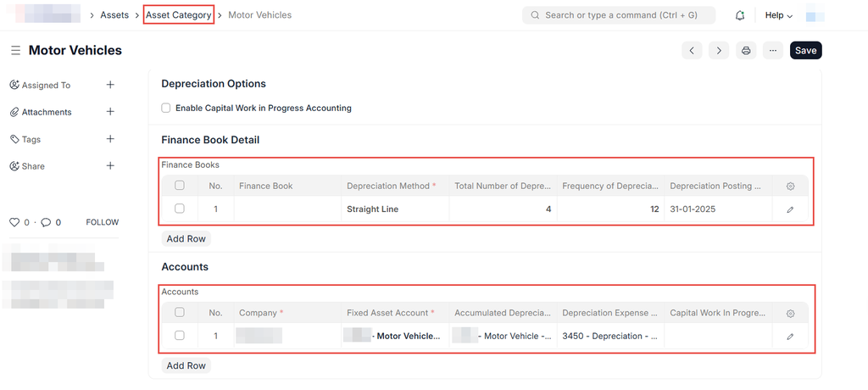
Task: Open Finance Books table settings gear
Action: tap(790, 187)
